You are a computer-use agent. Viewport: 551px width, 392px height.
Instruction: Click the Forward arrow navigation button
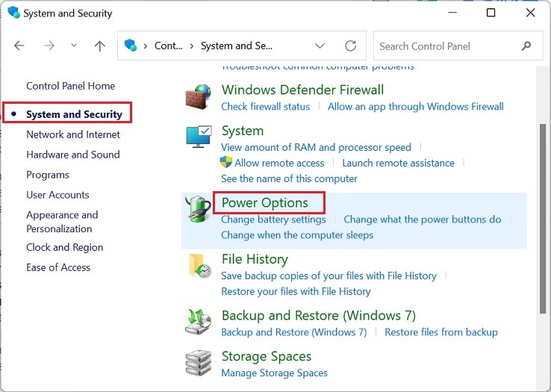tap(49, 46)
